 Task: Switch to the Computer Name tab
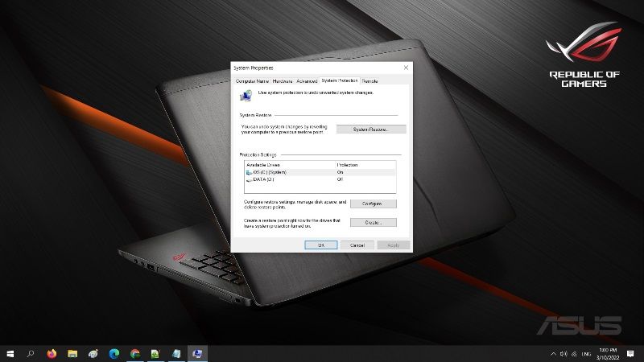coord(252,81)
